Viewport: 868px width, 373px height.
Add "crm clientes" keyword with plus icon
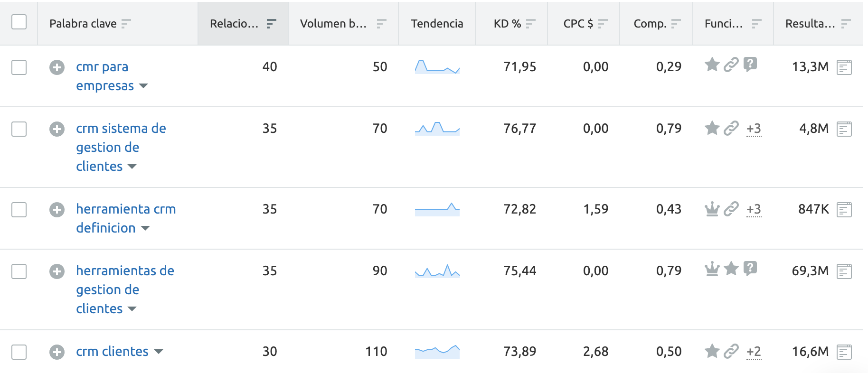(57, 352)
